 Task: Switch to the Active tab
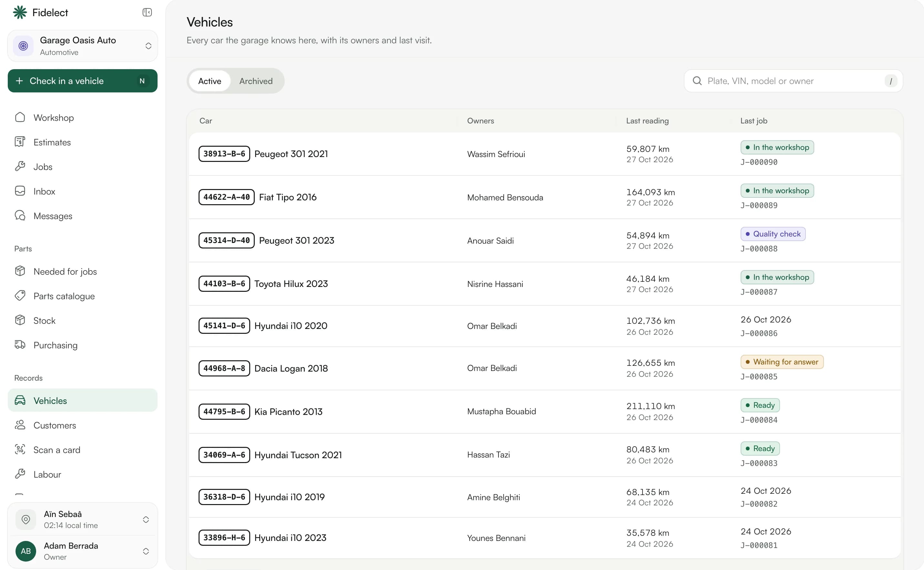tap(210, 81)
